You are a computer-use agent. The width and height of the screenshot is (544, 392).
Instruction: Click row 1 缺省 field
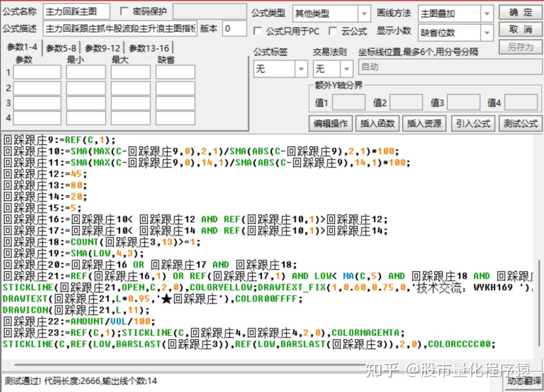coord(175,72)
